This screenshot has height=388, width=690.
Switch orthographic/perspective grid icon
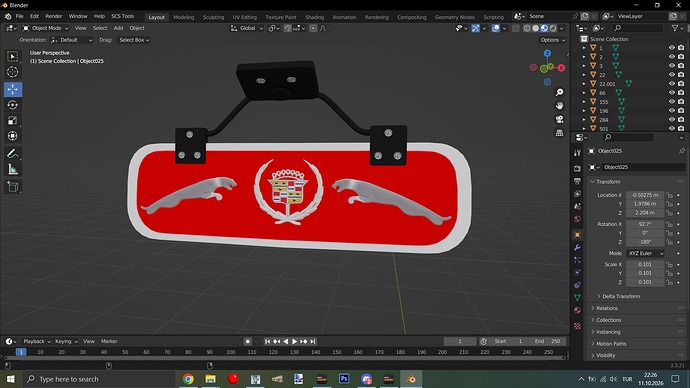(x=559, y=132)
